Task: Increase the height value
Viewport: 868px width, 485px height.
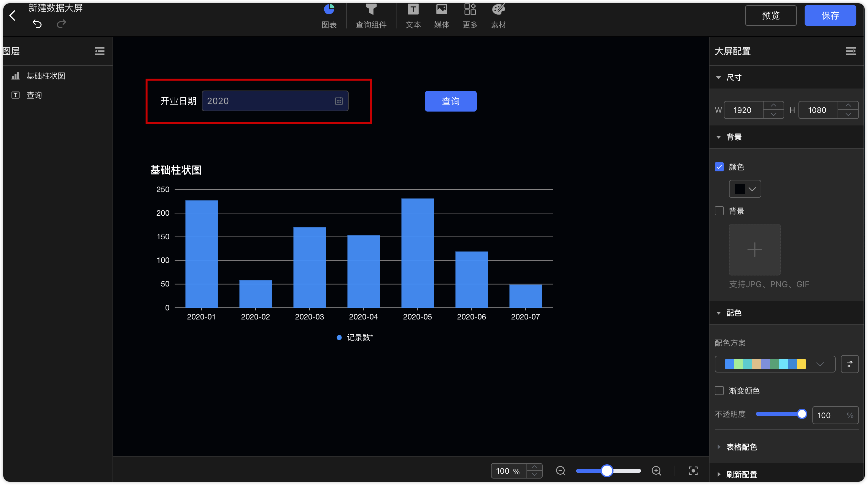Action: [x=848, y=105]
